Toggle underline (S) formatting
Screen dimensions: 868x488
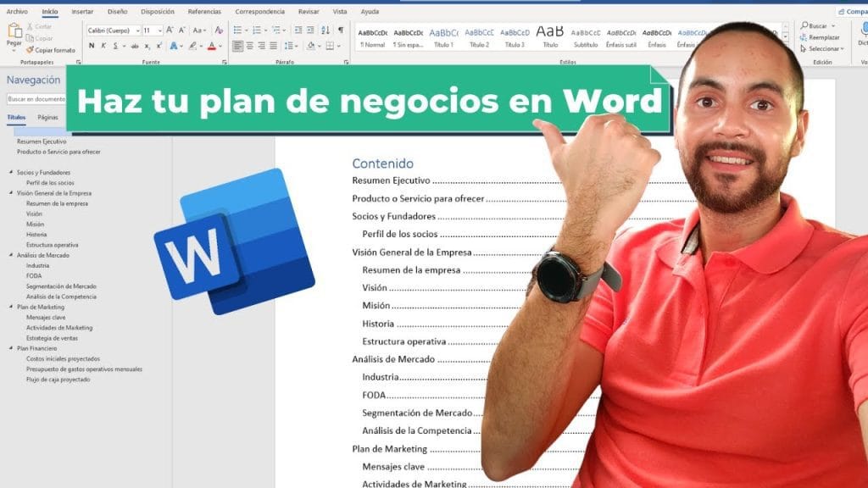click(x=115, y=46)
